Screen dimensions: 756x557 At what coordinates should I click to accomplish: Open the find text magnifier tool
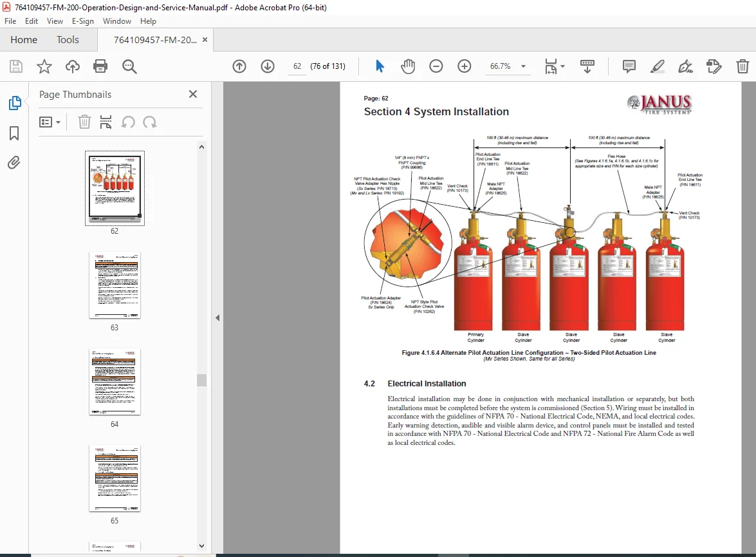tap(129, 66)
